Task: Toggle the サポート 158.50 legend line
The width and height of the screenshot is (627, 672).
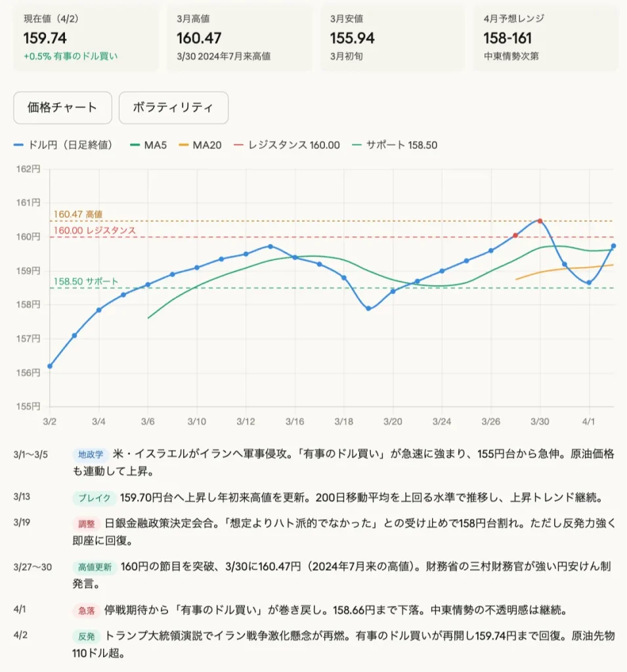Action: (395, 145)
